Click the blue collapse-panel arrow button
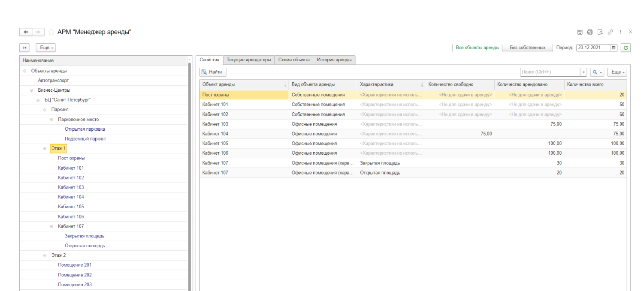 tap(25, 48)
